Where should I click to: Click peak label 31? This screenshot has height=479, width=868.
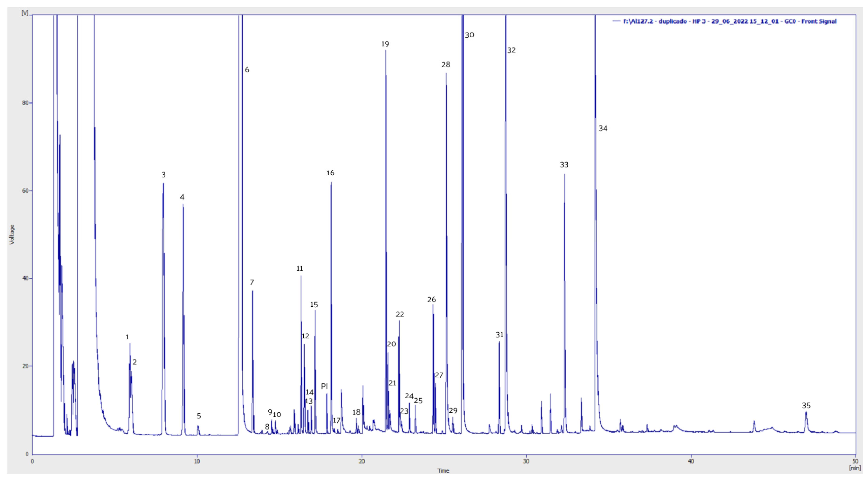coord(499,335)
